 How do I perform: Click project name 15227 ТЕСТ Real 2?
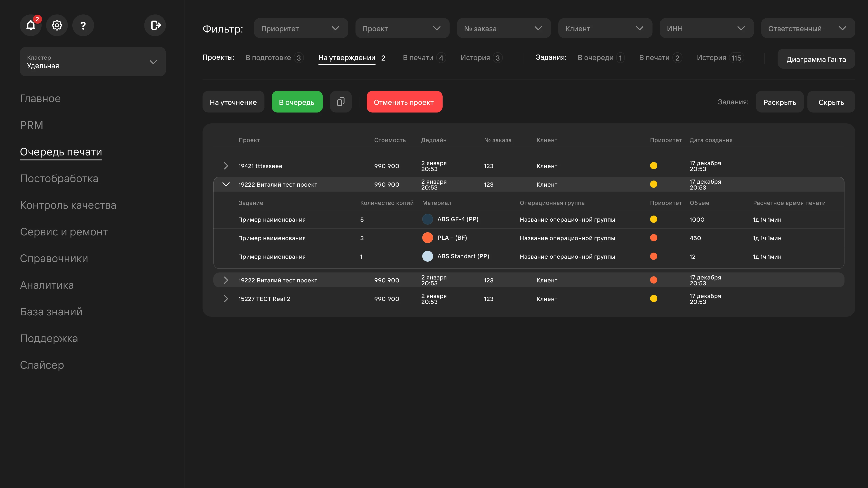[x=264, y=299]
